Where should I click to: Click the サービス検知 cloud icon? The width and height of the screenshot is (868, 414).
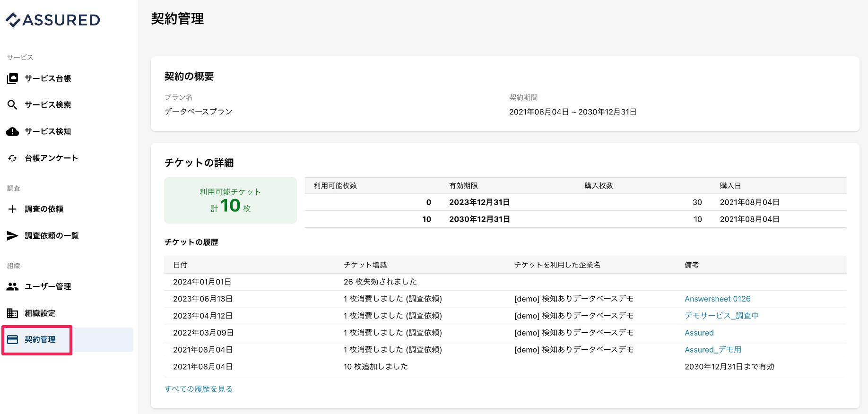coord(13,131)
